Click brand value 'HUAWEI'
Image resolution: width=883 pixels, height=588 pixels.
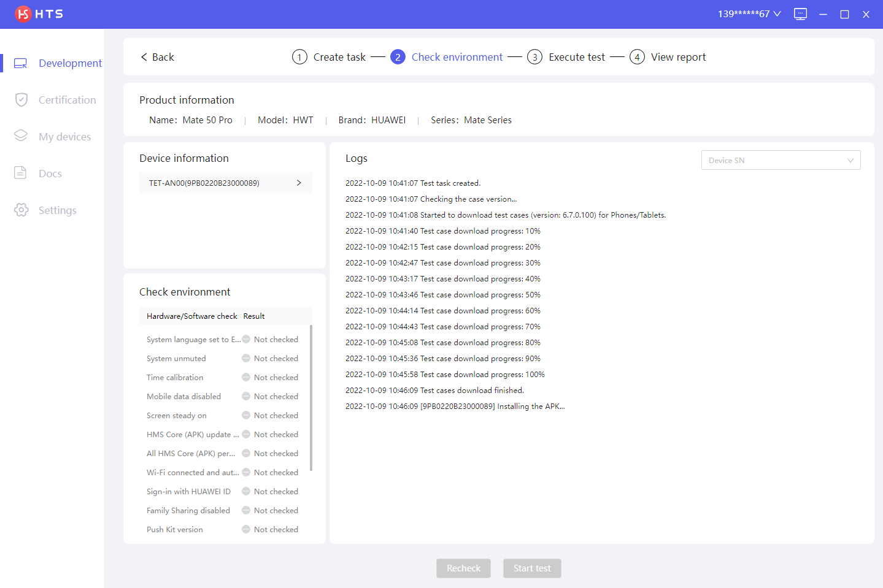coord(388,120)
